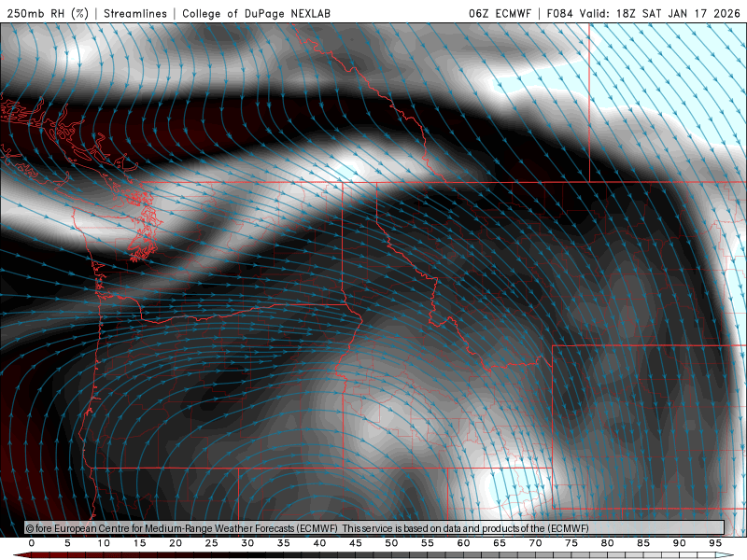Select the '15' color scale label

139,543
